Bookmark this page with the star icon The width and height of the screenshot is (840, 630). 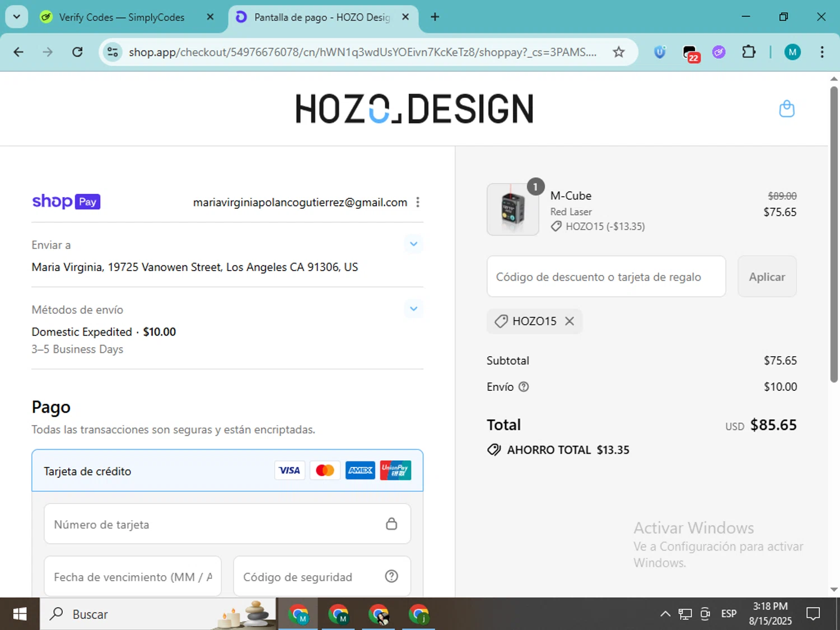(x=618, y=52)
